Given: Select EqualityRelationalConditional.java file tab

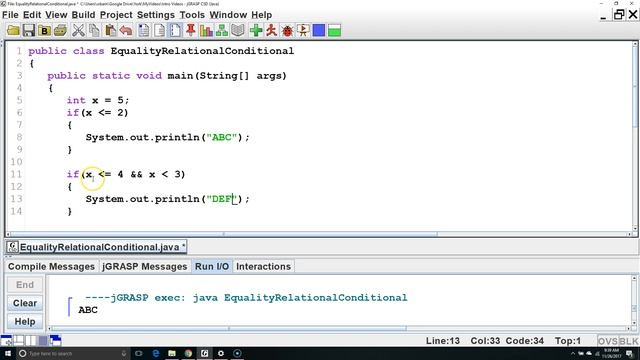Looking at the screenshot, I should (x=97, y=247).
